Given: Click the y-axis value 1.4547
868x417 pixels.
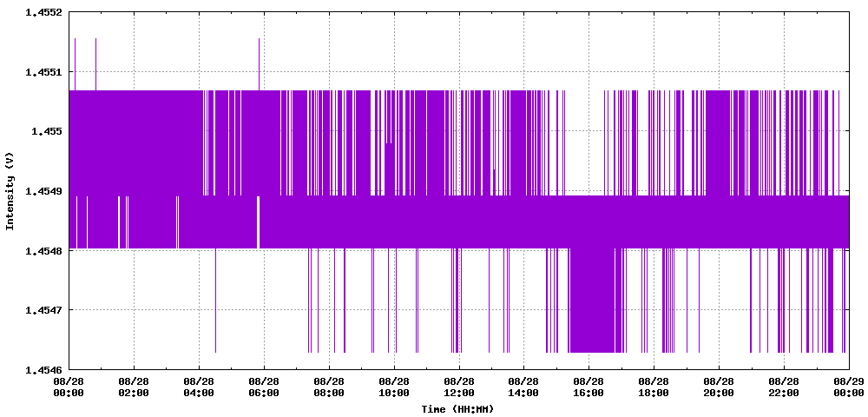Looking at the screenshot, I should tap(43, 309).
